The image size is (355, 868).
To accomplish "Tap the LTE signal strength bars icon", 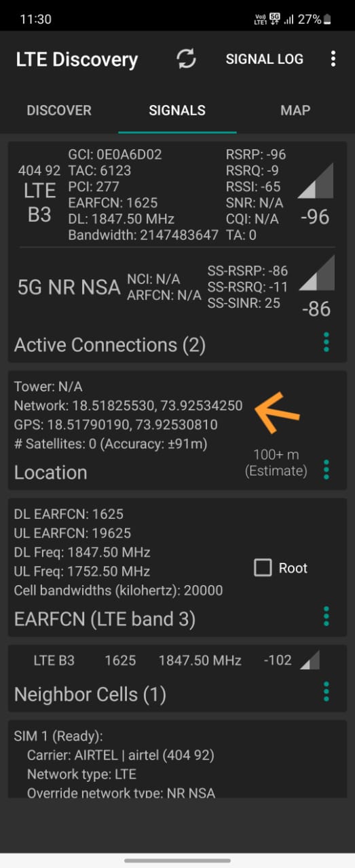I will (x=316, y=182).
